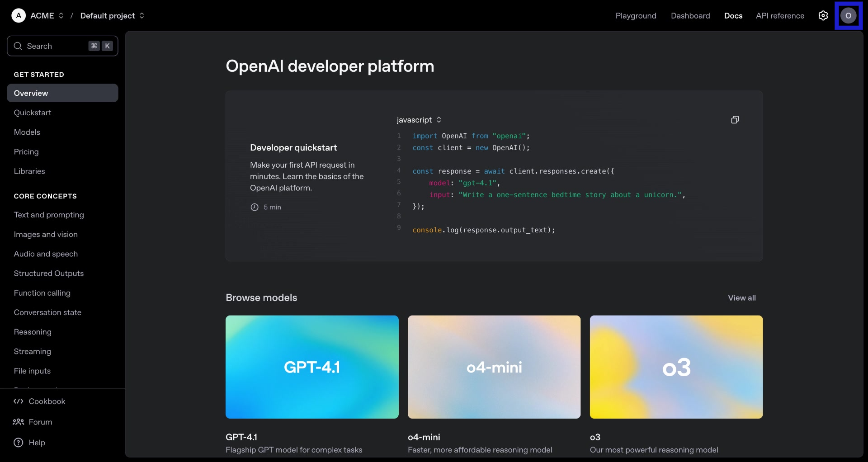Image resolution: width=868 pixels, height=462 pixels.
Task: Open the javascript language selector
Action: coord(418,120)
